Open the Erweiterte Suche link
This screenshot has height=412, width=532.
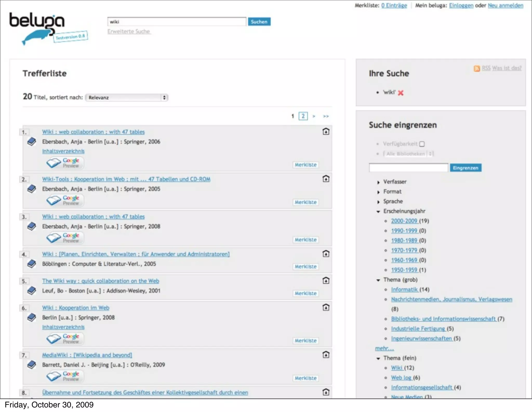point(129,31)
